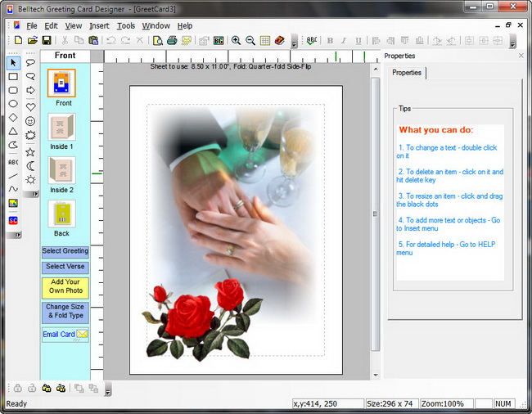The width and height of the screenshot is (532, 414).
Task: Pick the ellipse shape tool
Action: point(13,104)
